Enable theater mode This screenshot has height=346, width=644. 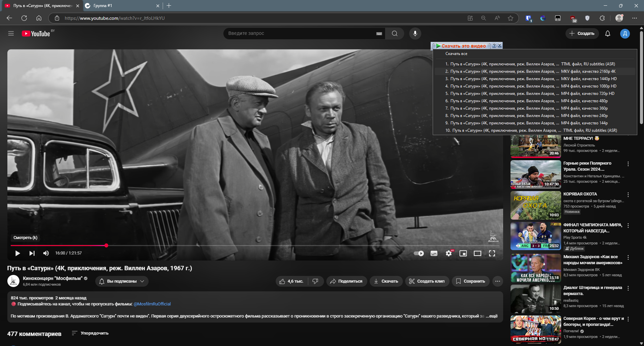[x=478, y=253]
